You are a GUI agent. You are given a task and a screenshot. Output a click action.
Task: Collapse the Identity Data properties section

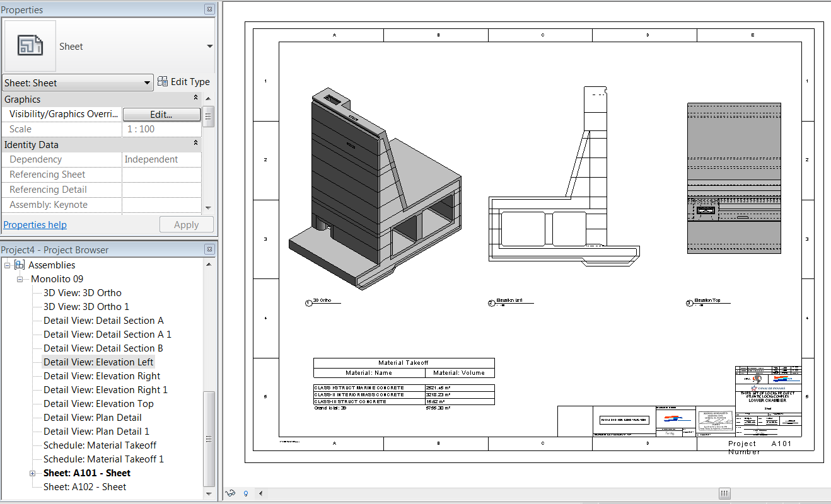[195, 144]
